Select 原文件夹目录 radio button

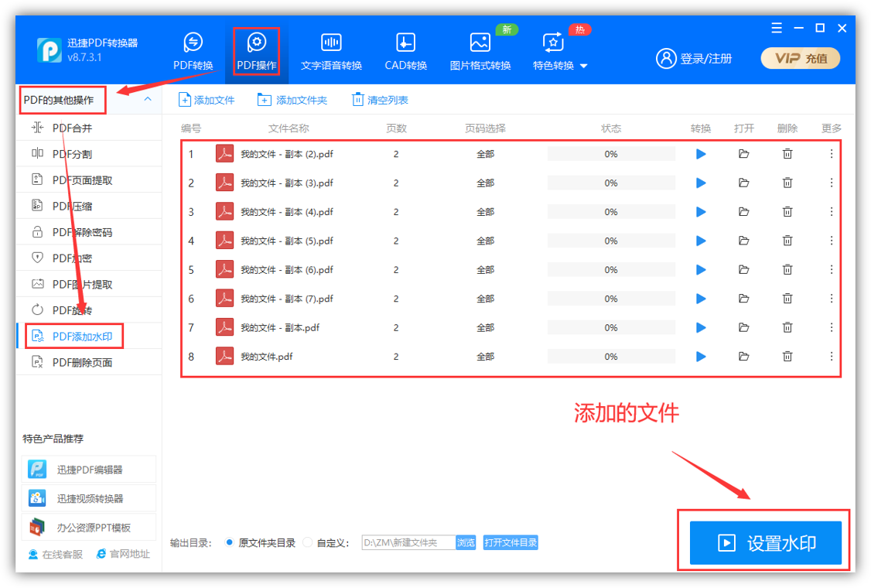point(230,542)
